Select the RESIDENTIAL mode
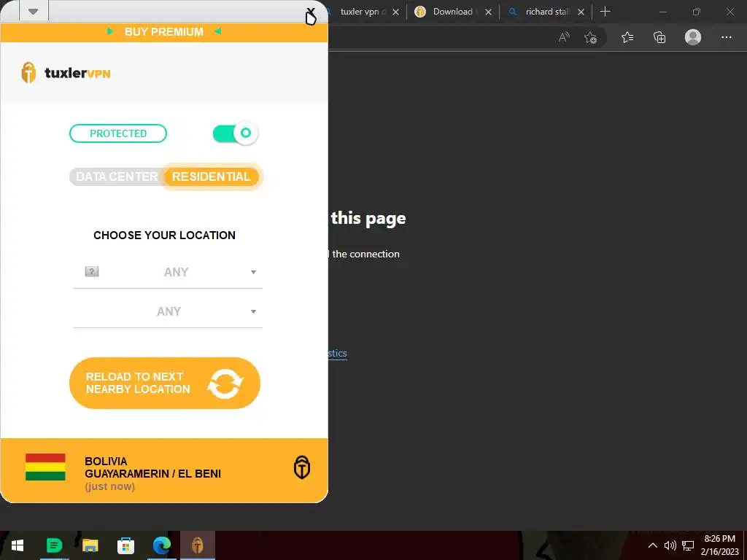 pyautogui.click(x=211, y=176)
